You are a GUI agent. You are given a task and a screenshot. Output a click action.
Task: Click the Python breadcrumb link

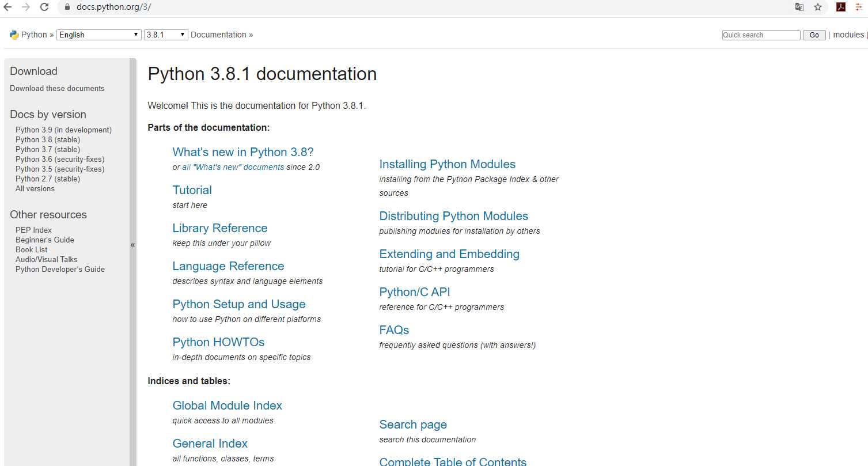(x=34, y=35)
